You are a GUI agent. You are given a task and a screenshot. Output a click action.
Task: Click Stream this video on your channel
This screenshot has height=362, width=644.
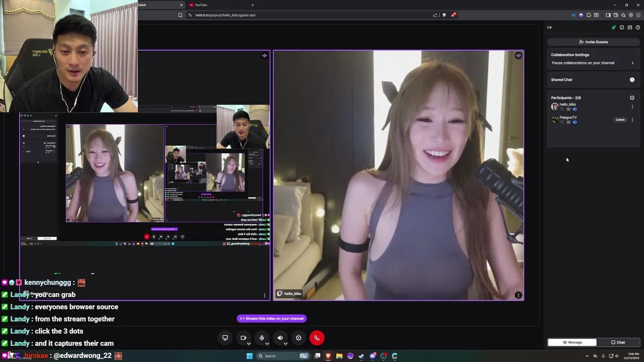(272, 318)
